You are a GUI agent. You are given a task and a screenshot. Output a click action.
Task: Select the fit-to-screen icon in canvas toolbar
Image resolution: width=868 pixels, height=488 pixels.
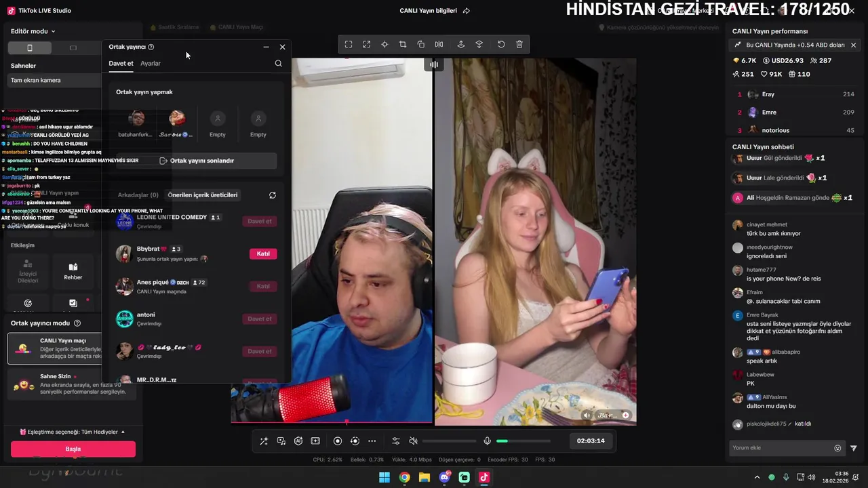point(349,44)
